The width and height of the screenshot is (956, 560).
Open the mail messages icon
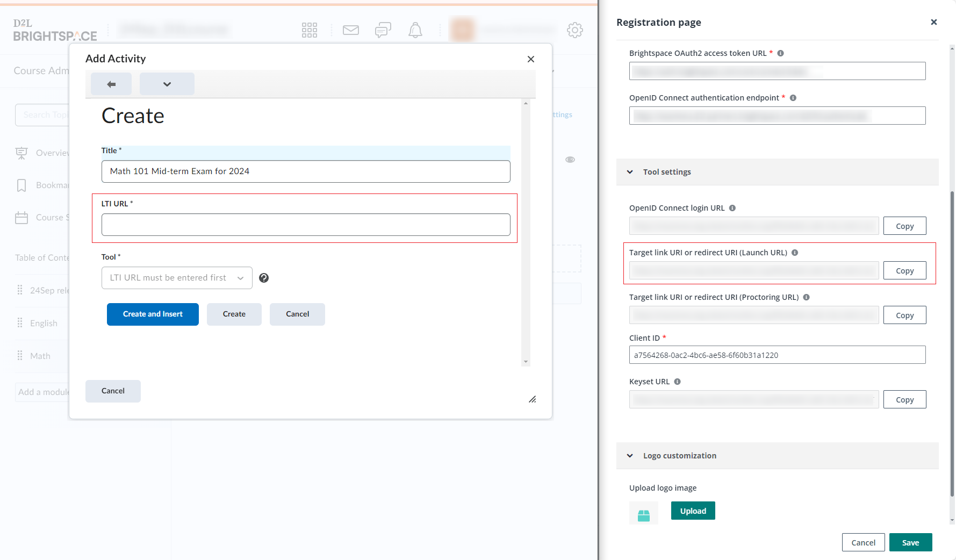click(351, 30)
